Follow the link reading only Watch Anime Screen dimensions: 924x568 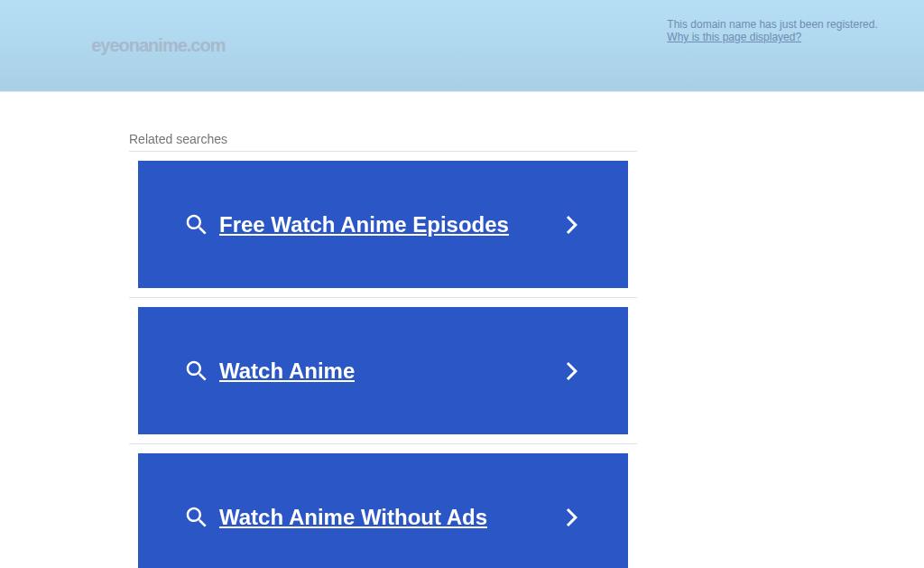pos(287,371)
